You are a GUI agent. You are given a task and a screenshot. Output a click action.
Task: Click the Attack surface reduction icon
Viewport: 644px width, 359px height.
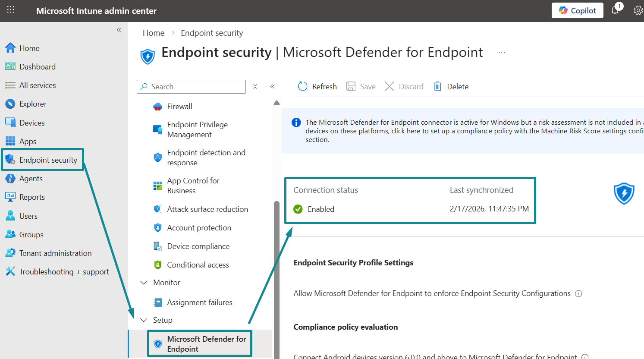tap(158, 209)
